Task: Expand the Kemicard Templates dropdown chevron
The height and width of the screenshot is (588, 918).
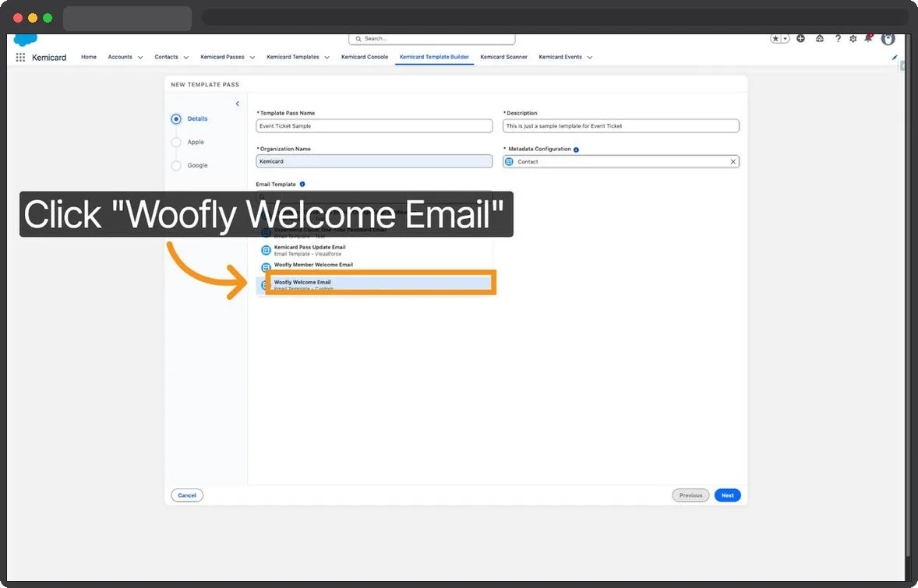Action: (327, 58)
